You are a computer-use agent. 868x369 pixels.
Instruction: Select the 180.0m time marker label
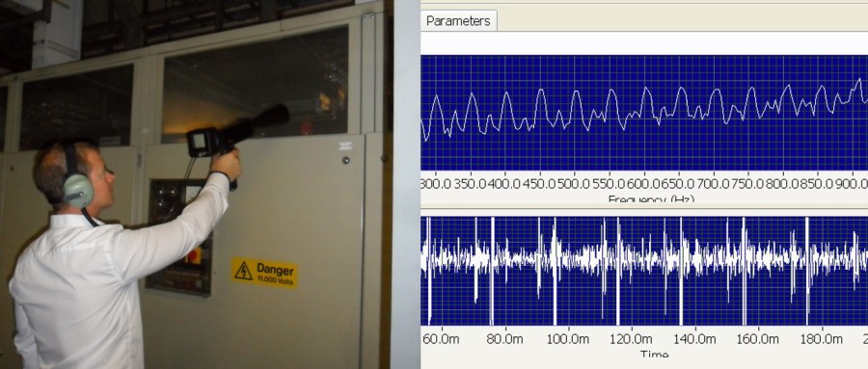[x=823, y=338]
